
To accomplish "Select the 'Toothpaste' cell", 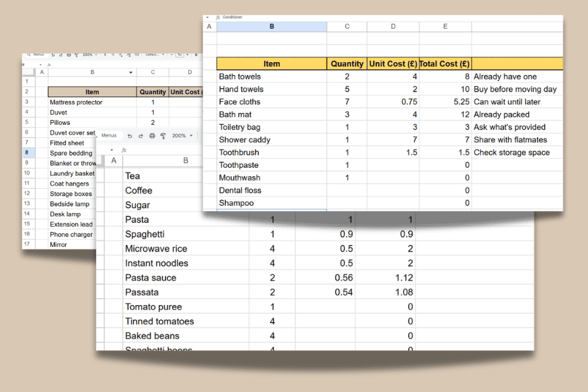I will pos(272,165).
